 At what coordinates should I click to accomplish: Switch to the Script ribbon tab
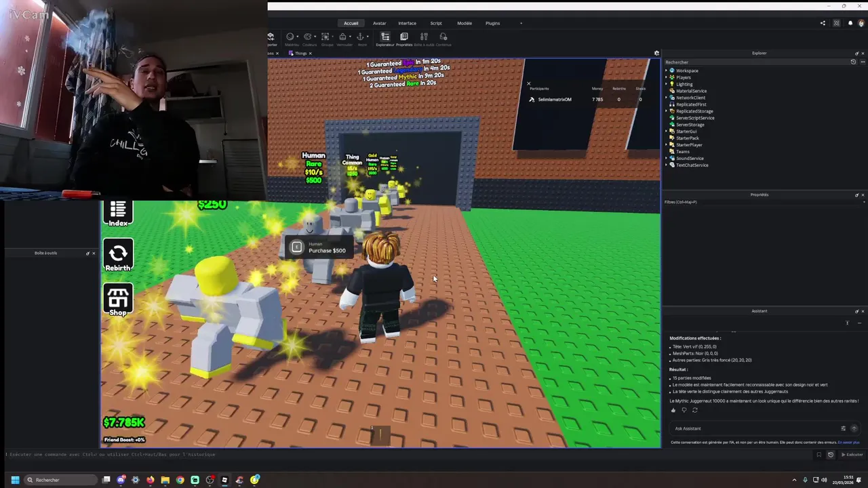point(436,23)
